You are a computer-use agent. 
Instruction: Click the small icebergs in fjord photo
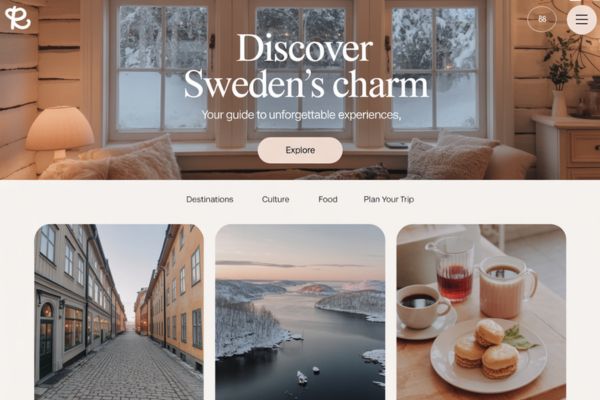(x=307, y=375)
